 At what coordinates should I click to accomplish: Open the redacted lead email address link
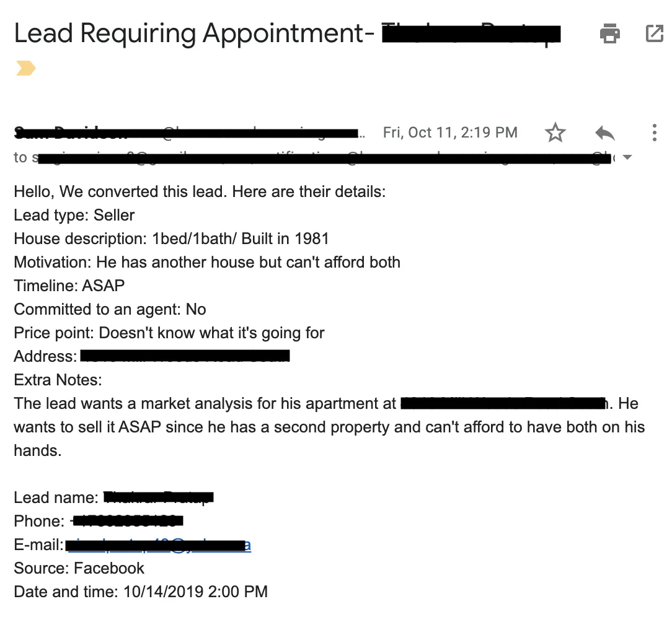click(x=159, y=545)
